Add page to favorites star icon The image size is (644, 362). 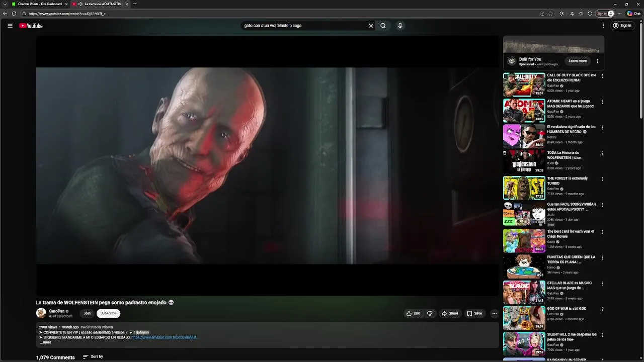pyautogui.click(x=551, y=14)
